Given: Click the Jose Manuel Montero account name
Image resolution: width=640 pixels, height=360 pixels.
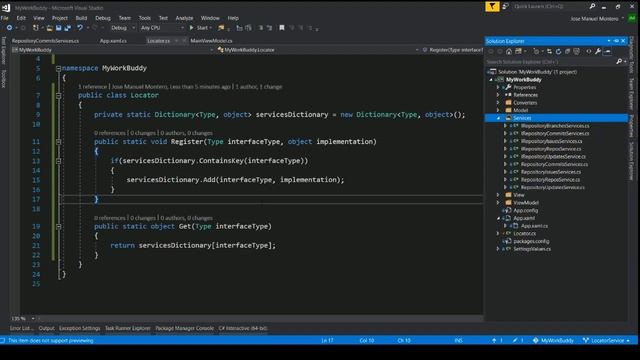Looking at the screenshot, I should coord(594,19).
